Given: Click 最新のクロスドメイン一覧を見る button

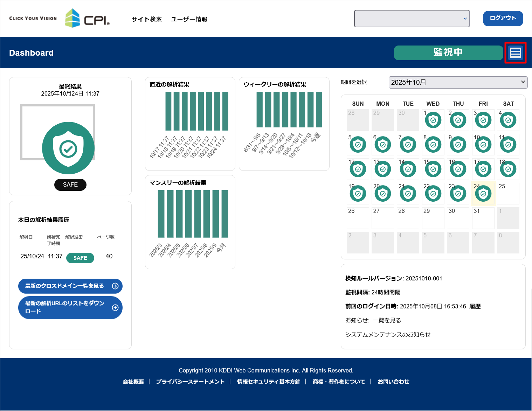Looking at the screenshot, I should tap(70, 286).
